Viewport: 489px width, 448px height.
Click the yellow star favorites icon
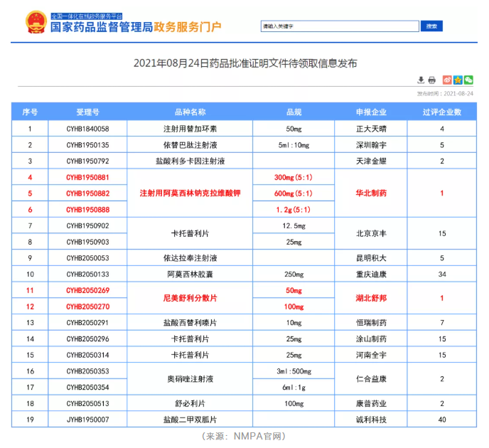point(458,80)
